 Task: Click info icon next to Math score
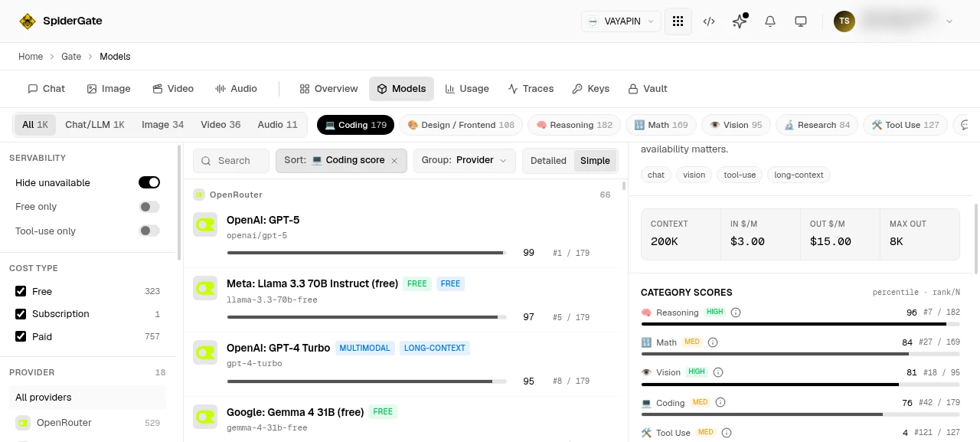coord(713,342)
